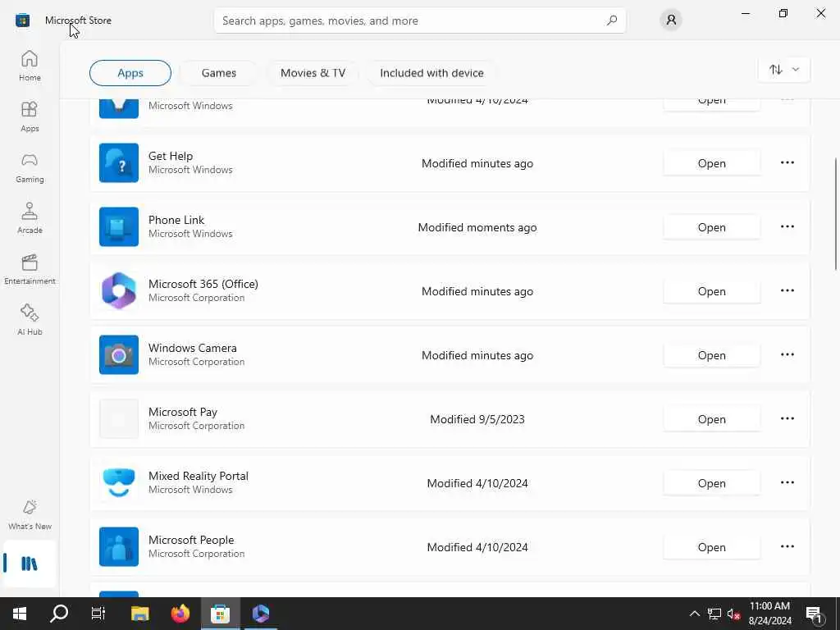Open Microsoft People
This screenshot has width=840, height=630.
coord(711,547)
